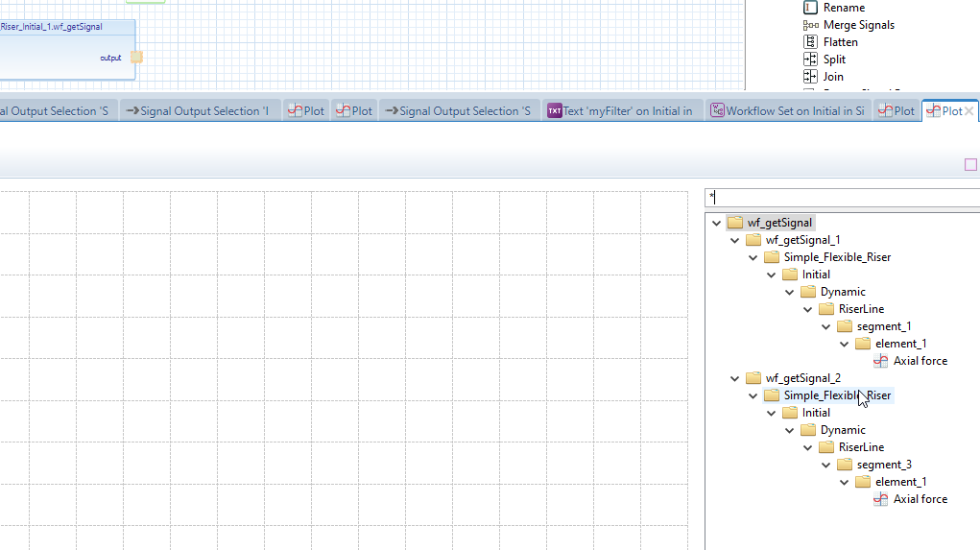Click the Axial force signal under segment_1
This screenshot has width=980, height=550.
click(x=919, y=361)
